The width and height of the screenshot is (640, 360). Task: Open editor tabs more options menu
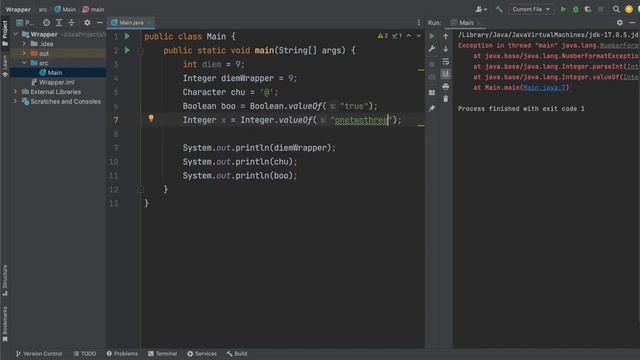point(418,23)
